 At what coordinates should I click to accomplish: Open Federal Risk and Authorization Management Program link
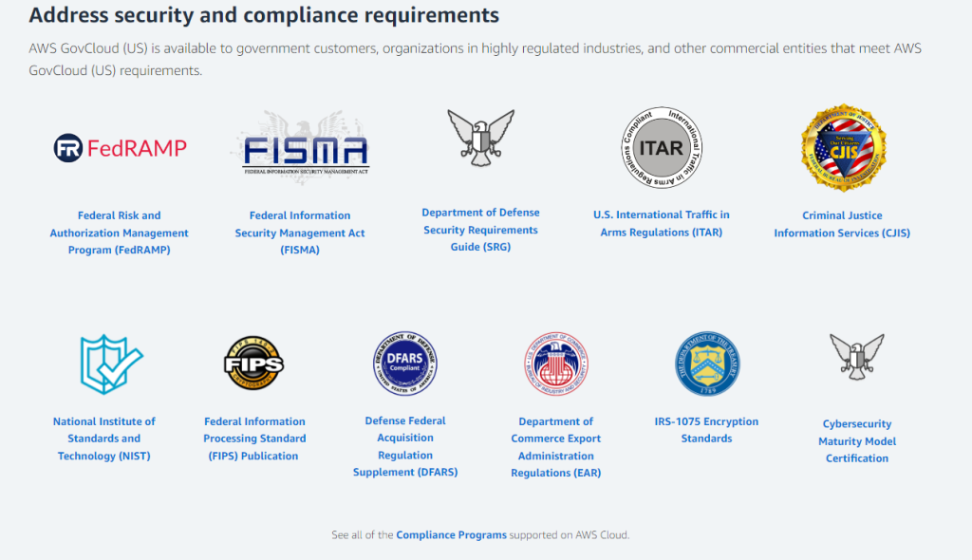click(119, 233)
